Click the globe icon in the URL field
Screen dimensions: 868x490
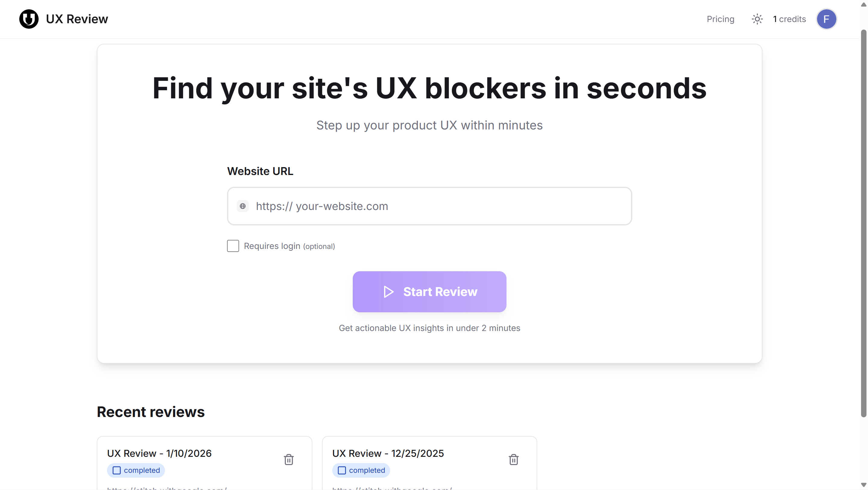click(x=242, y=206)
